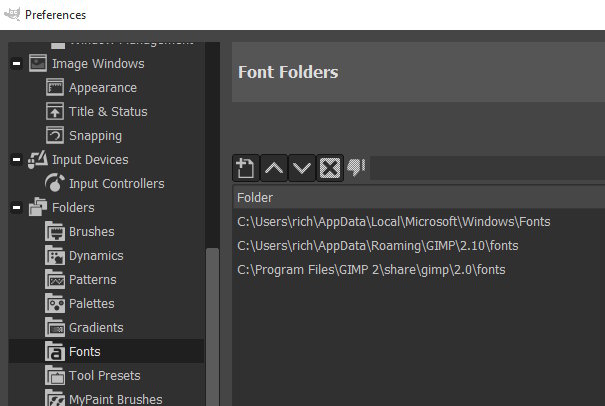This screenshot has width=605, height=406.
Task: Select the Folders category
Action: [x=73, y=208]
